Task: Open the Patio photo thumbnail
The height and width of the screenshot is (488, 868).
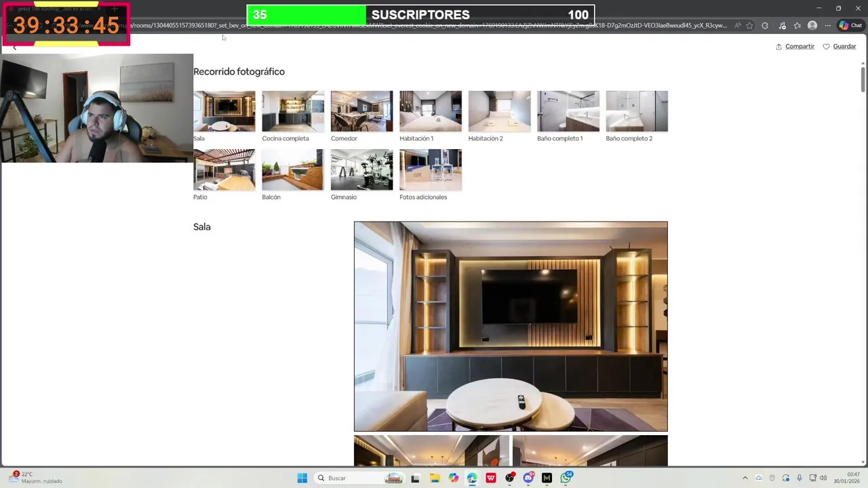Action: 224,169
